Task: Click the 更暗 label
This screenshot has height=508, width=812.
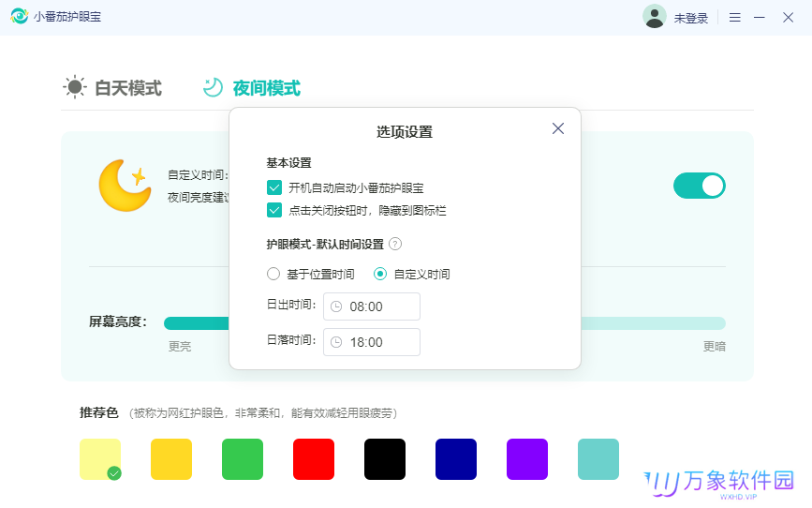Action: click(x=714, y=346)
